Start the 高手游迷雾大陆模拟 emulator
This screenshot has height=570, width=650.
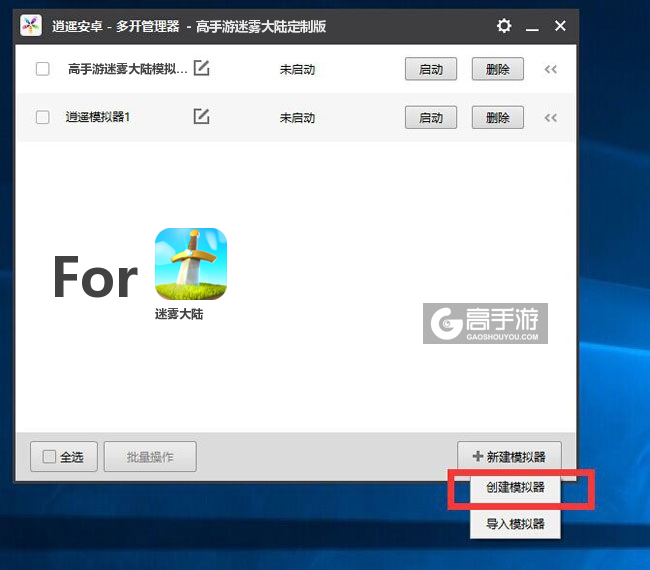431,69
